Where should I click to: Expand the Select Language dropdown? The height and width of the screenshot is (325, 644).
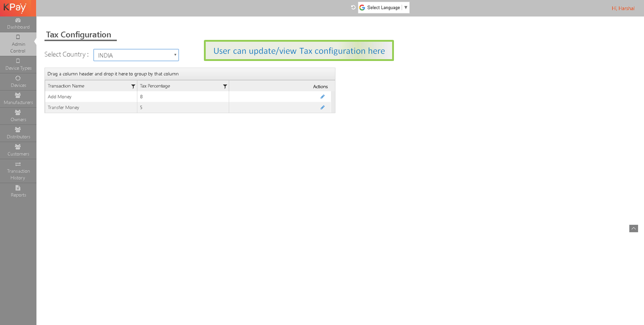(x=384, y=8)
